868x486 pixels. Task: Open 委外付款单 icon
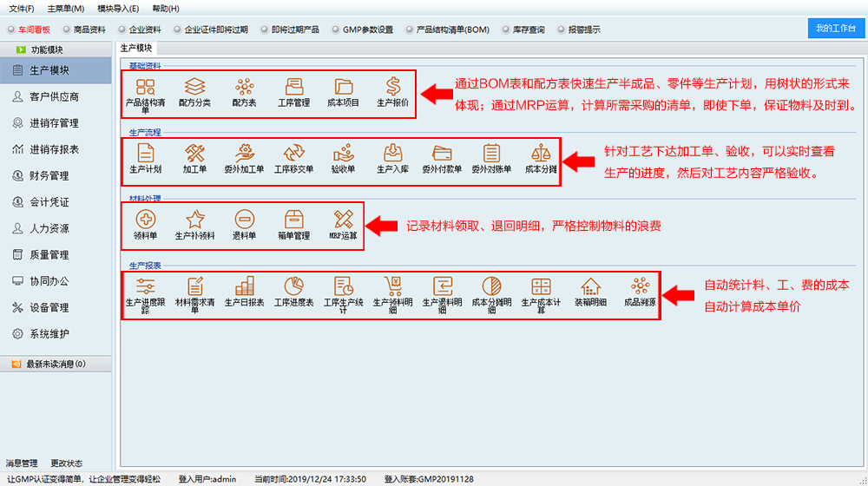click(x=443, y=153)
